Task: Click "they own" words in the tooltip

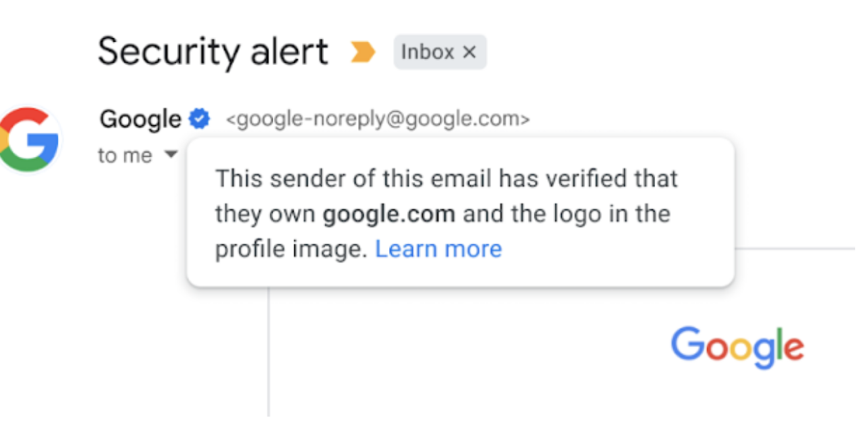Action: (x=265, y=214)
